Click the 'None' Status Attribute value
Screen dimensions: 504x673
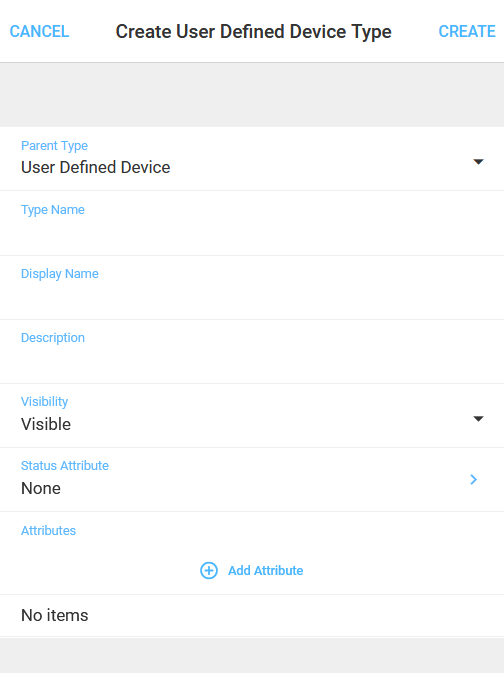(41, 488)
